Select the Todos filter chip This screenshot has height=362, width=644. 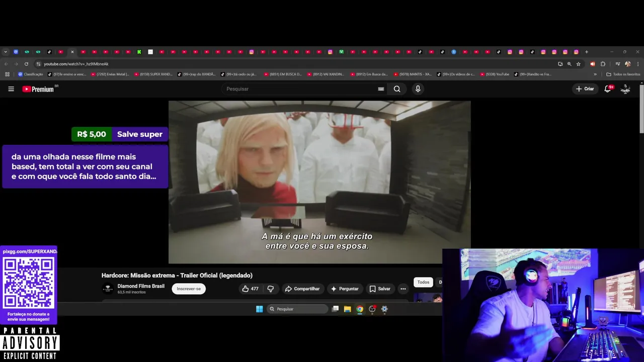423,282
